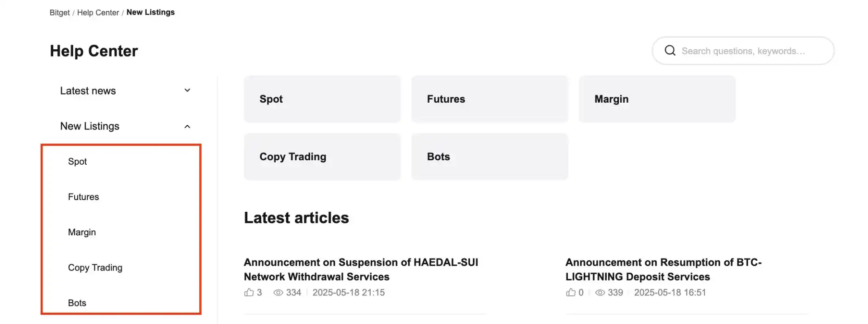Click the search magnifier icon
The width and height of the screenshot is (868, 324).
[x=670, y=51]
